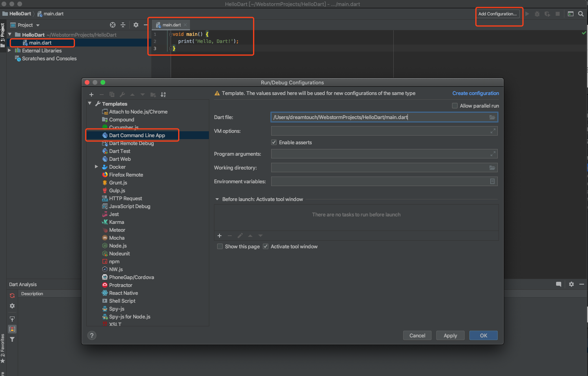This screenshot has width=588, height=376.
Task: Click the add new configuration plus icon
Action: 91,95
